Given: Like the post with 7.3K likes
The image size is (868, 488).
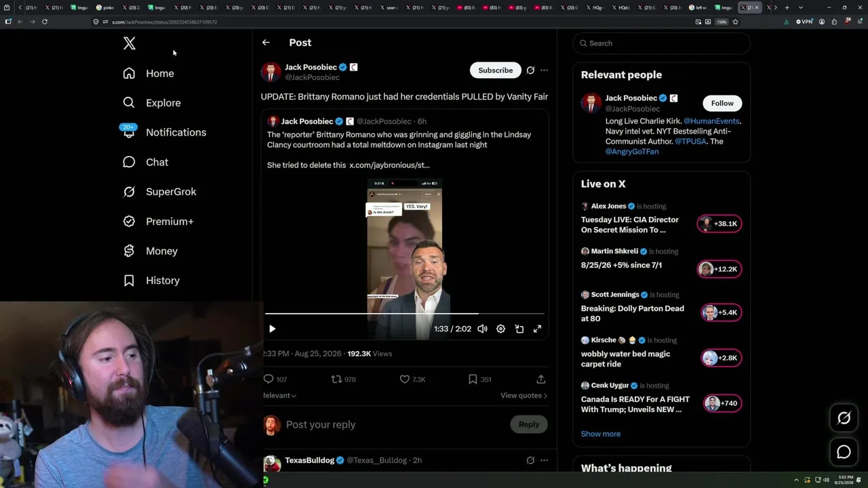Looking at the screenshot, I should click(404, 379).
